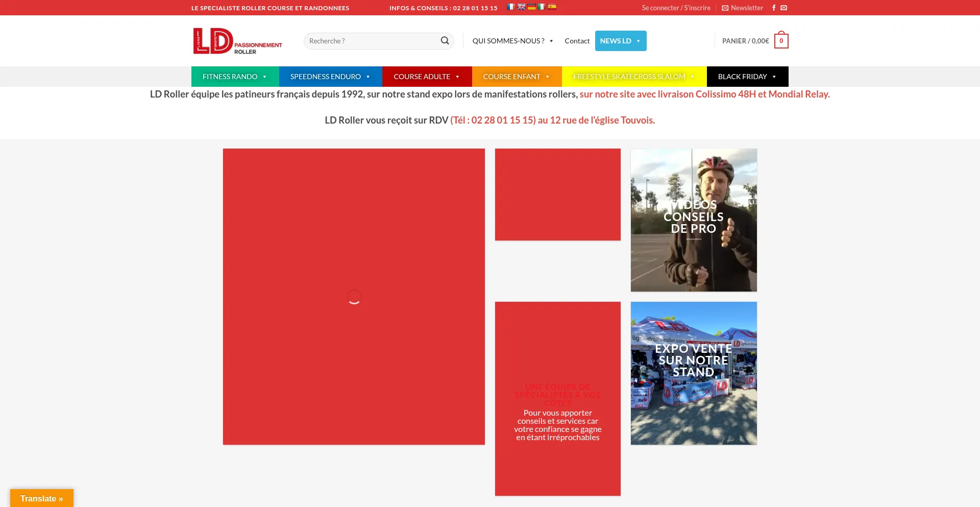Image resolution: width=980 pixels, height=507 pixels.
Task: Open the NEWS LD dropdown
Action: tap(620, 41)
